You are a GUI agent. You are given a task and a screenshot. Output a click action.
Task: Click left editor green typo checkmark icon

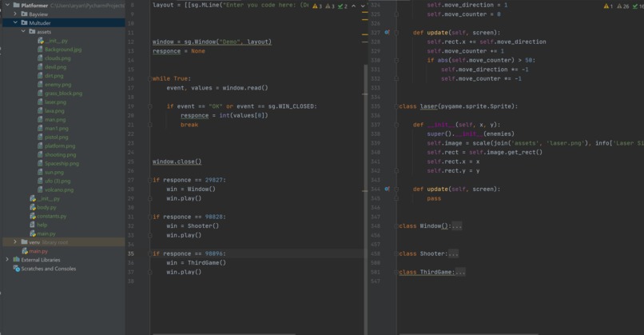(x=340, y=6)
